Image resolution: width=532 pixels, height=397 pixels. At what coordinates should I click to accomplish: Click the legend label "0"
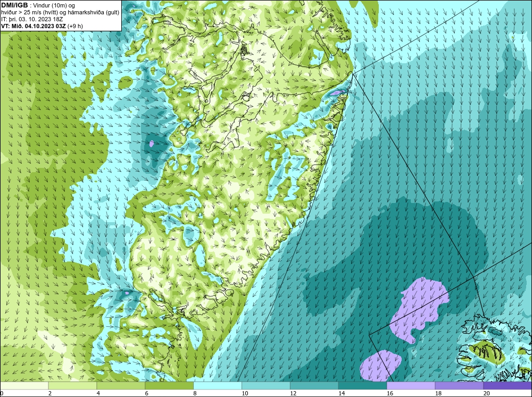pos(2,393)
